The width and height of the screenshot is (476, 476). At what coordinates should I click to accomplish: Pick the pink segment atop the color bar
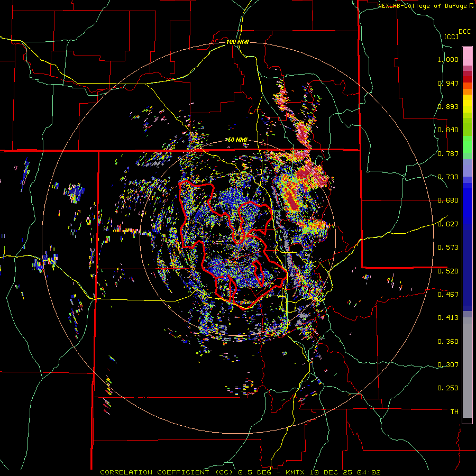click(467, 56)
